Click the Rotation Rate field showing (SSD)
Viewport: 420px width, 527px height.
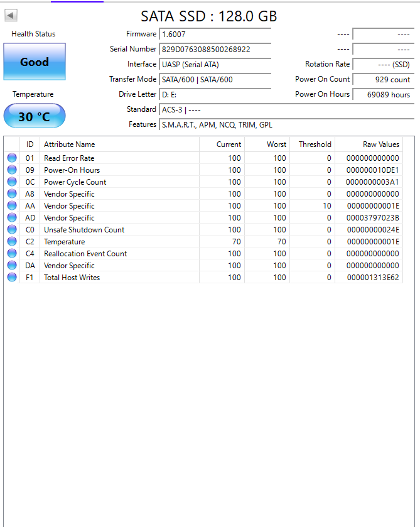click(384, 65)
